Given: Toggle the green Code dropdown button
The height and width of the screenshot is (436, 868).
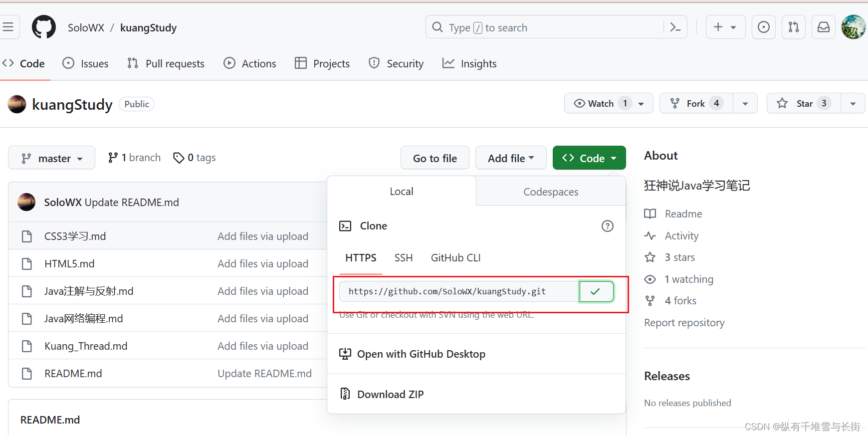Looking at the screenshot, I should pyautogui.click(x=589, y=158).
